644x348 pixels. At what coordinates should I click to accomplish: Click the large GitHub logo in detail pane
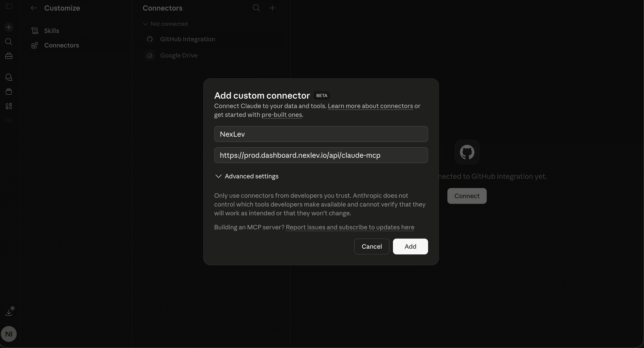click(467, 152)
